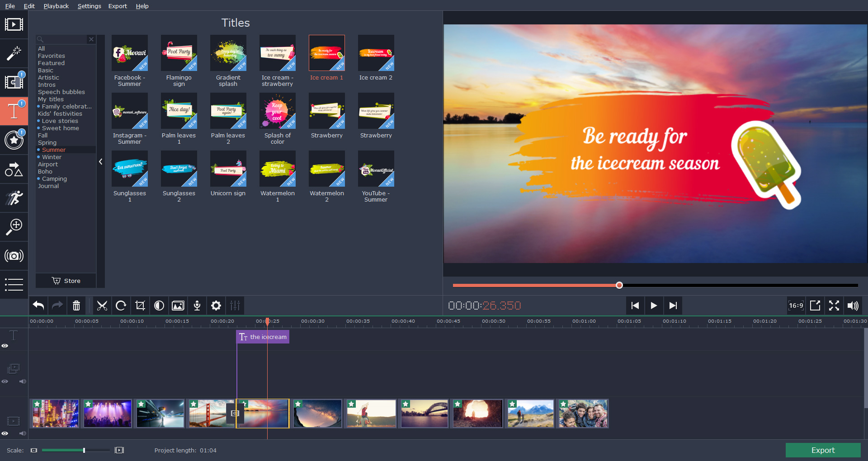Image resolution: width=868 pixels, height=461 pixels.
Task: Rotate the selected clip
Action: (x=121, y=306)
